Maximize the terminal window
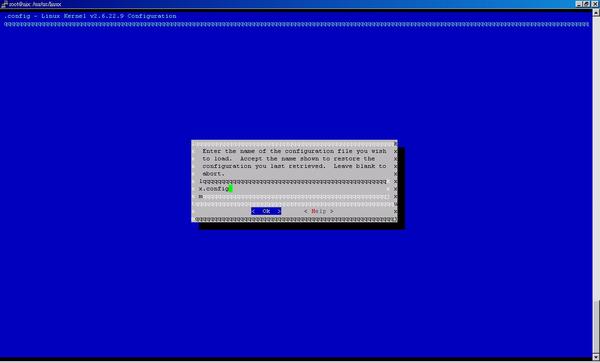The image size is (600, 363). (586, 4)
